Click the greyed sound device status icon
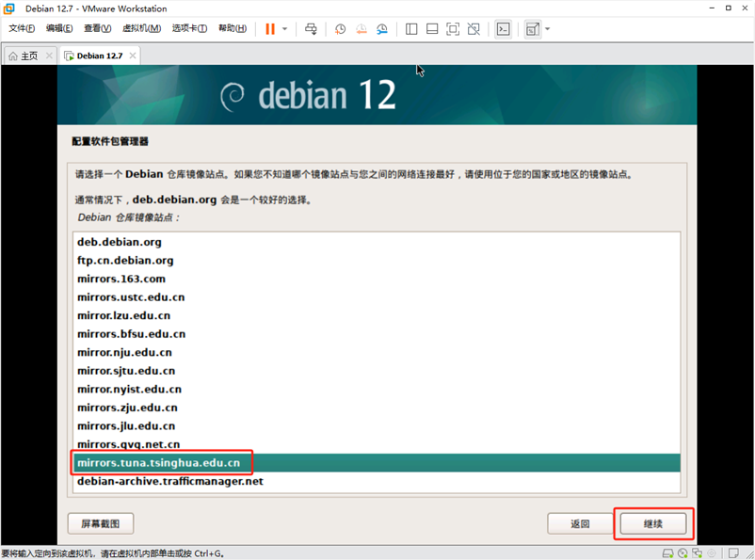The image size is (755, 560). pos(712,553)
